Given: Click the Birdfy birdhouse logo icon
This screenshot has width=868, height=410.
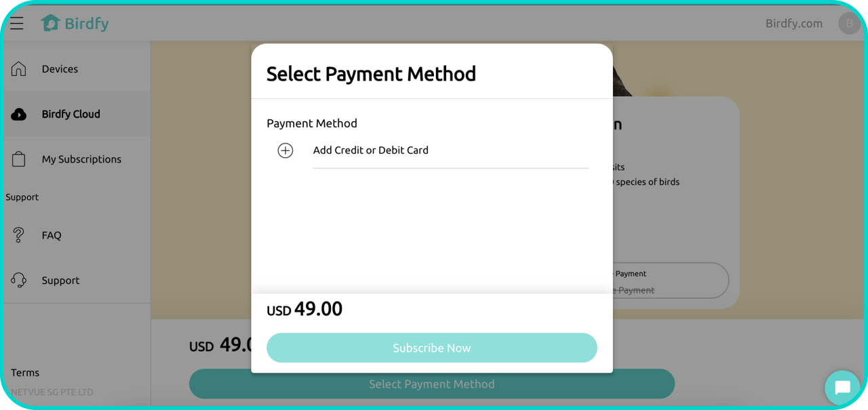Looking at the screenshot, I should click(x=50, y=23).
